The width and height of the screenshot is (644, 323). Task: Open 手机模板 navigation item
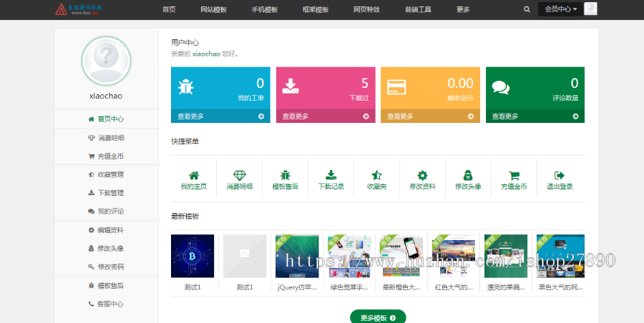[265, 9]
